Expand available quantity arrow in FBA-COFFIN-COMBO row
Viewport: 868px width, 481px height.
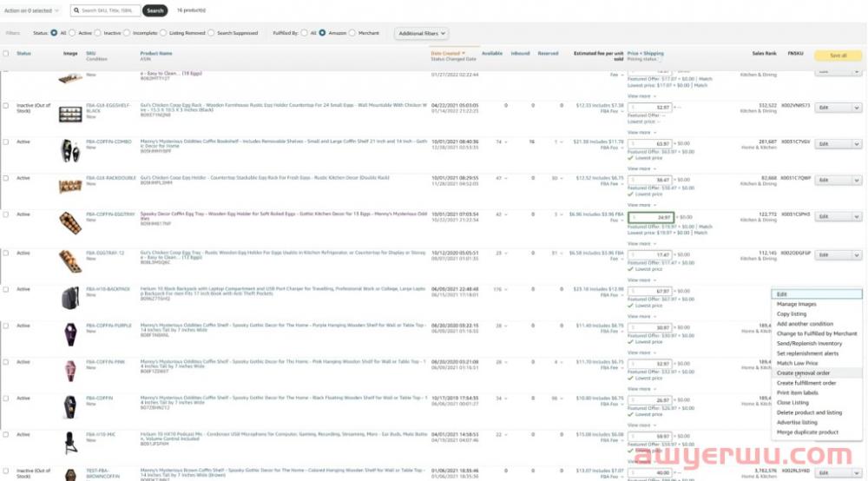click(506, 142)
